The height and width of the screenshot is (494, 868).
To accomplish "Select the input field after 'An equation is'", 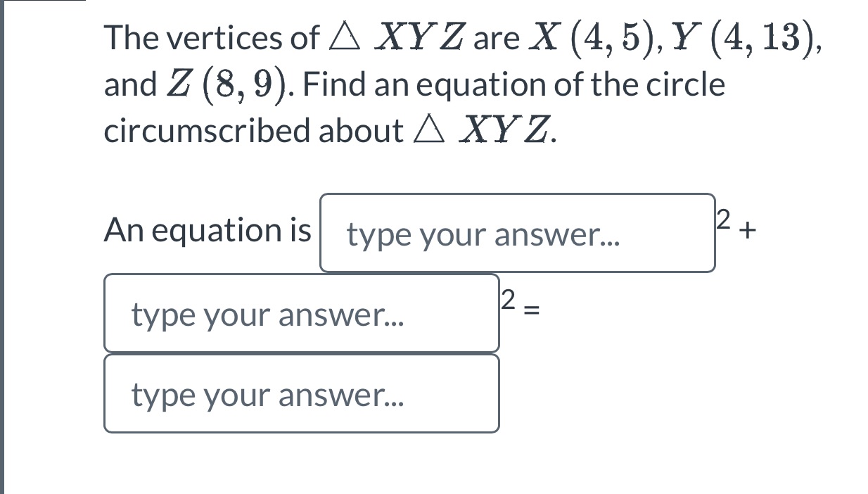I will [x=517, y=233].
